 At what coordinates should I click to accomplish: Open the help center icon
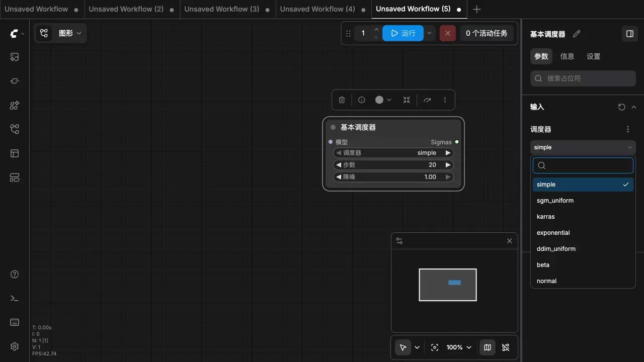(15, 274)
